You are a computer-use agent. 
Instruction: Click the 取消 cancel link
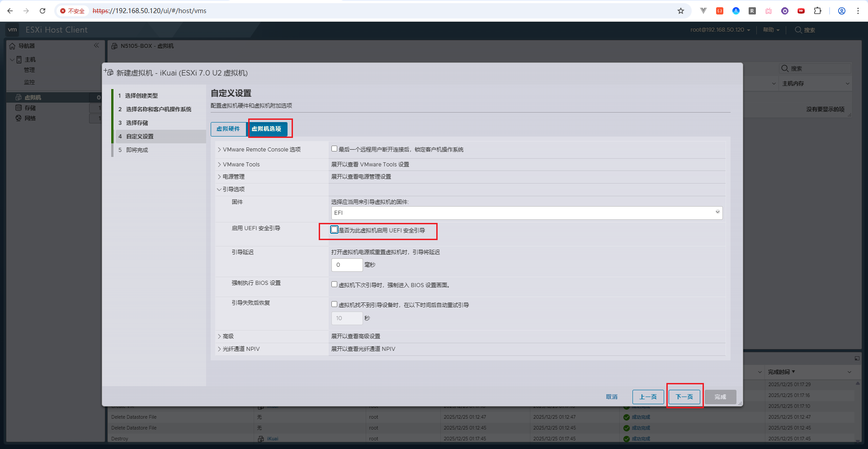[612, 397]
